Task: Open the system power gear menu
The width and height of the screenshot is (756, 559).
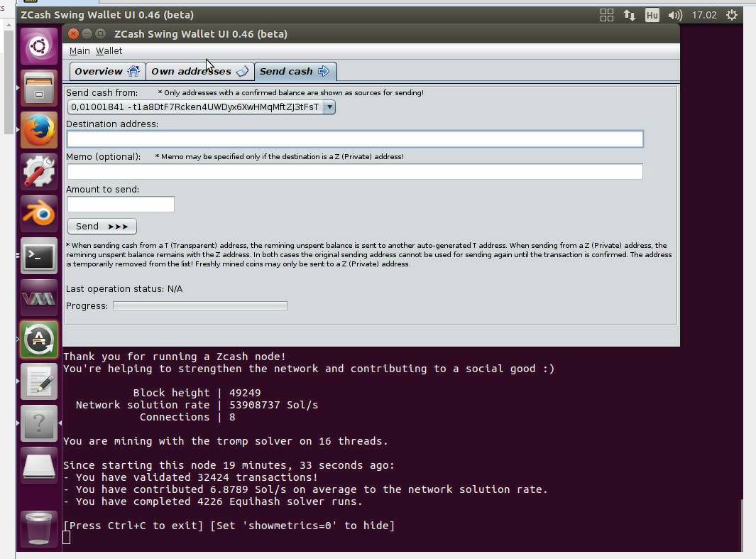Action: pyautogui.click(x=731, y=15)
